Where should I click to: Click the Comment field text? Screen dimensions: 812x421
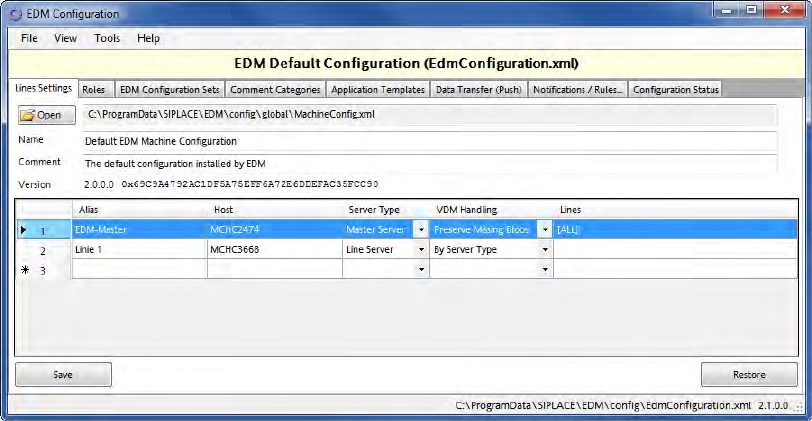[430, 164]
